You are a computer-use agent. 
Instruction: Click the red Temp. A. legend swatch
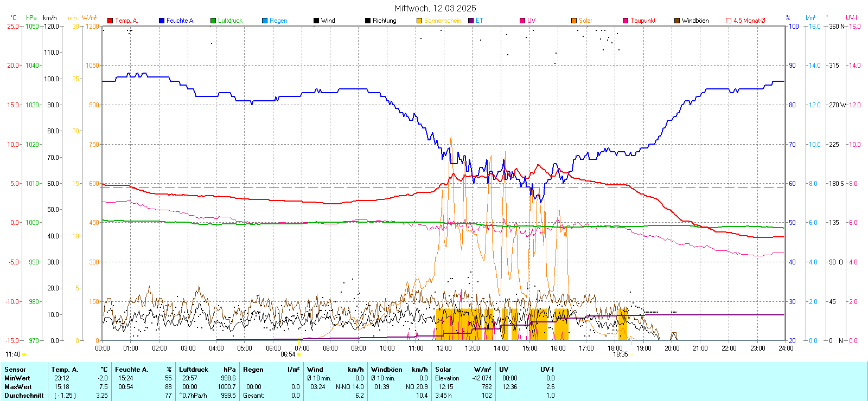tap(110, 21)
